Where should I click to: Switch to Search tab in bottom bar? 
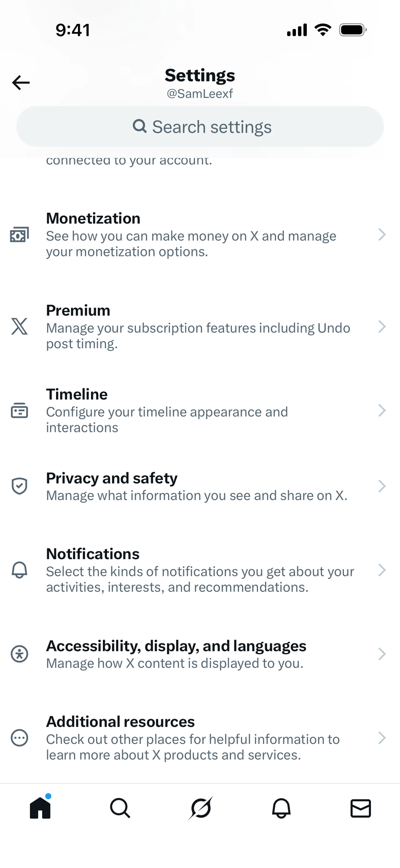coord(120,808)
